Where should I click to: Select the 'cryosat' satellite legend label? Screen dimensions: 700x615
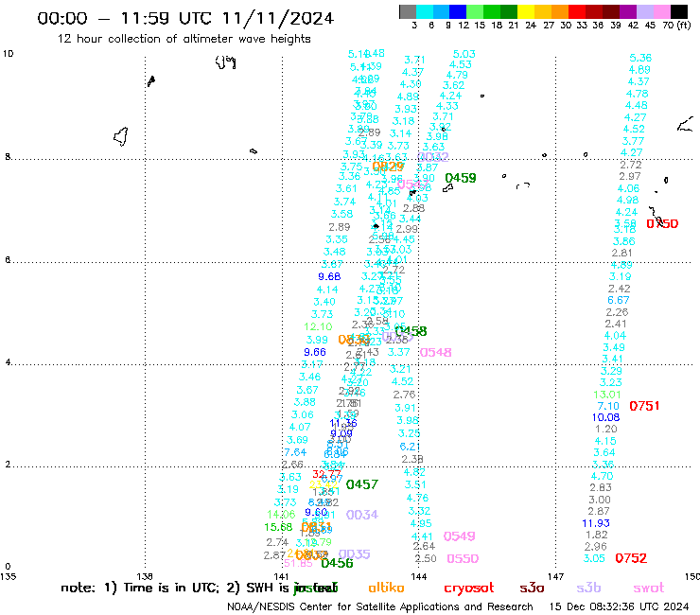(x=469, y=589)
